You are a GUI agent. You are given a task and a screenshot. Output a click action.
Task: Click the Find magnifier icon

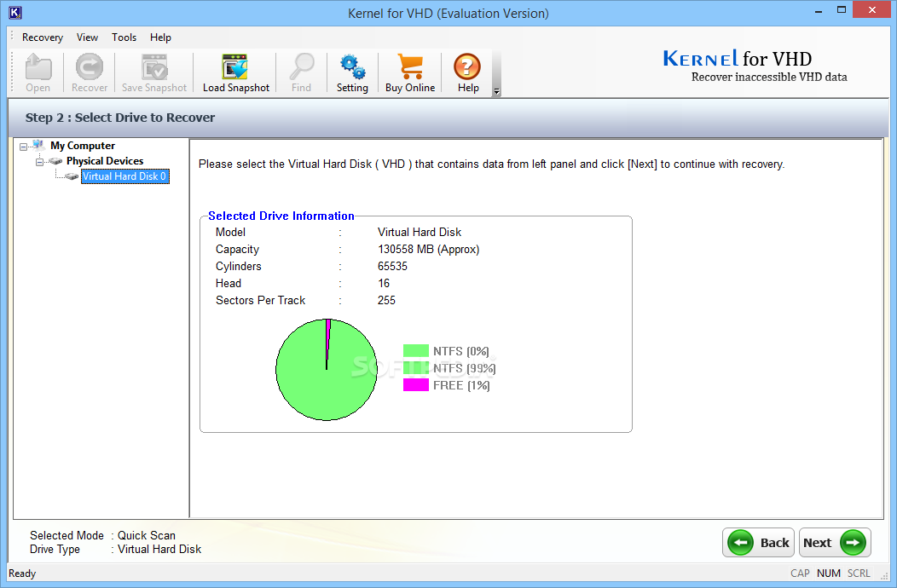click(x=302, y=67)
